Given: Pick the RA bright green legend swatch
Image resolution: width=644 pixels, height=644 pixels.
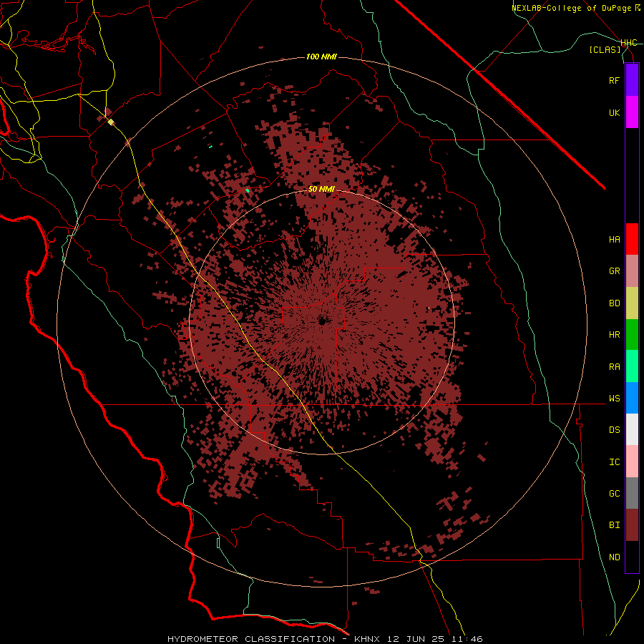Looking at the screenshot, I should [632, 366].
